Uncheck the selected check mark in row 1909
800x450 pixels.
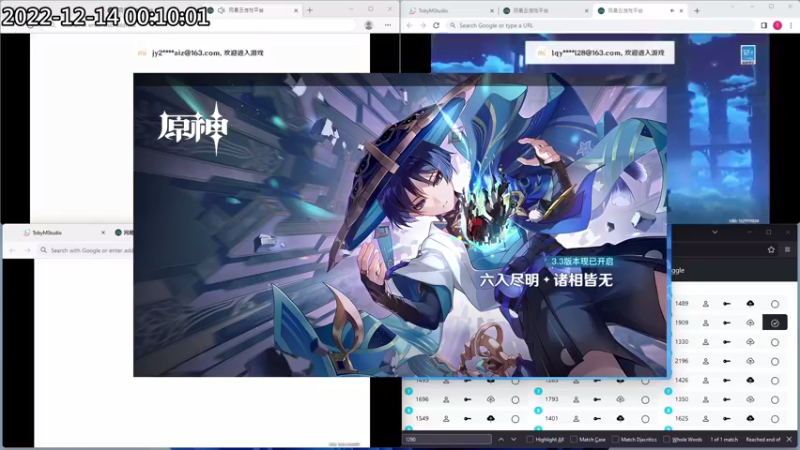click(774, 323)
